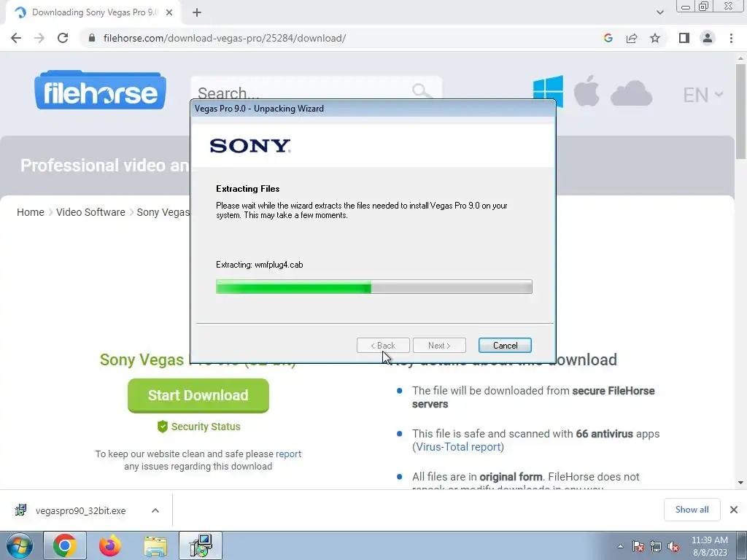
Task: Click the muted volume tray icon
Action: (673, 547)
